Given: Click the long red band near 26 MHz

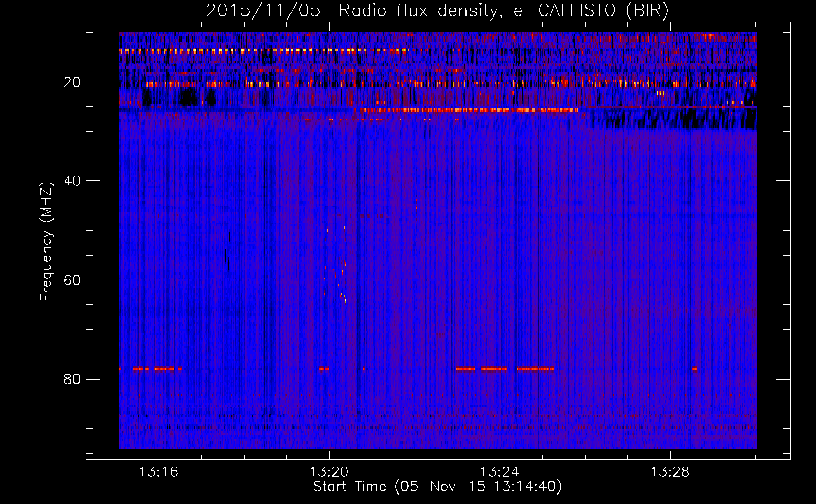Looking at the screenshot, I should 467,110.
